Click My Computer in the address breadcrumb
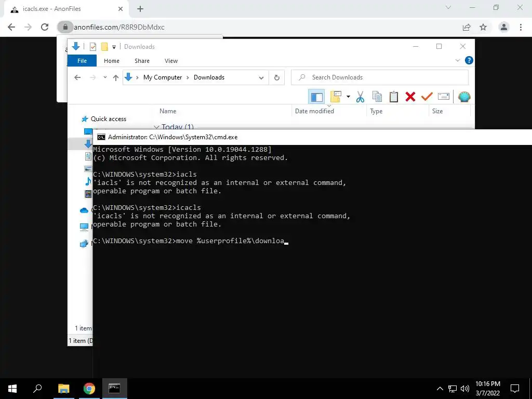This screenshot has width=532, height=399. [163, 77]
